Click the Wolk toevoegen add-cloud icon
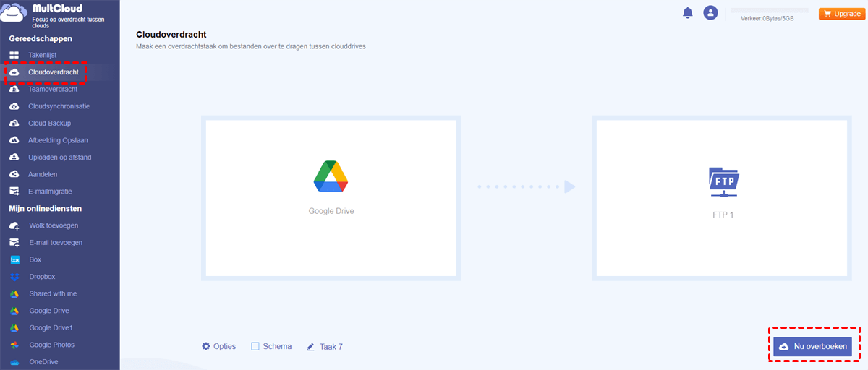 14,225
